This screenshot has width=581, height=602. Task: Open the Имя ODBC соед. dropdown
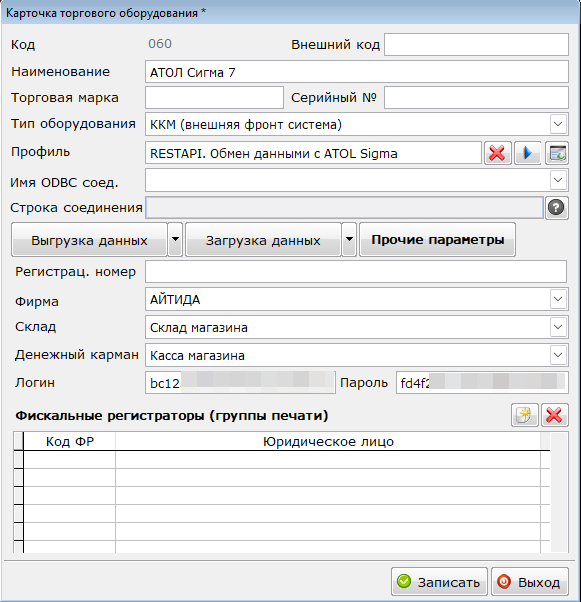click(558, 180)
